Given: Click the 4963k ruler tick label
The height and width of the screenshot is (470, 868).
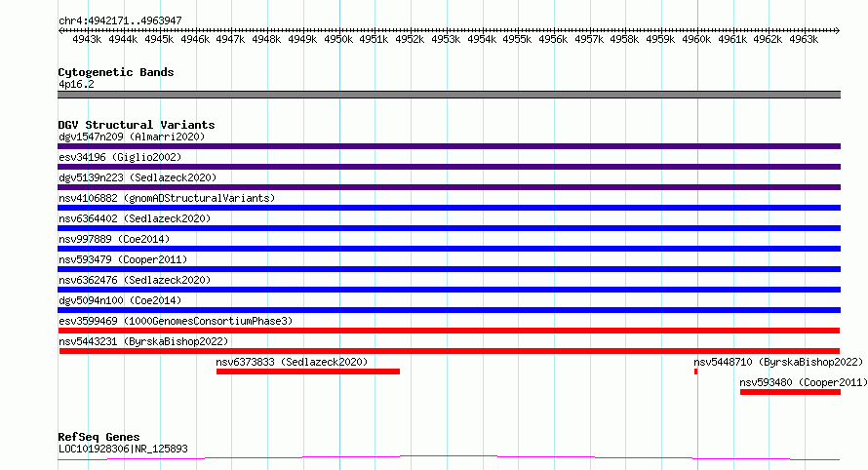Looking at the screenshot, I should [x=804, y=39].
